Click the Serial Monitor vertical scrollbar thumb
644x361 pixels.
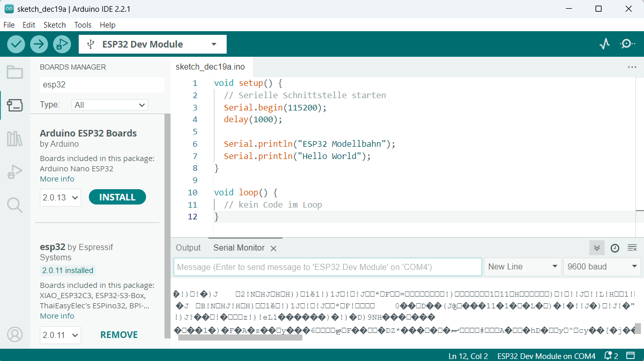tap(637, 328)
